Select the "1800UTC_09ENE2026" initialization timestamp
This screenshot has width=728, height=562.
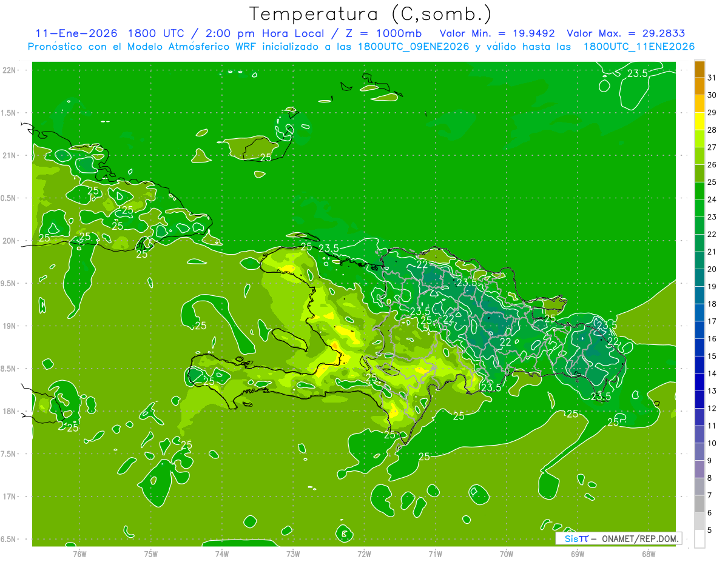click(x=413, y=46)
